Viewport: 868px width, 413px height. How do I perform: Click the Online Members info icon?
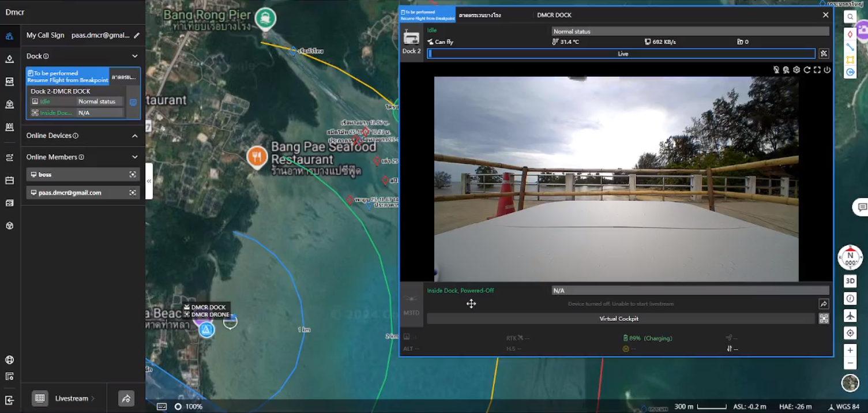pyautogui.click(x=81, y=157)
